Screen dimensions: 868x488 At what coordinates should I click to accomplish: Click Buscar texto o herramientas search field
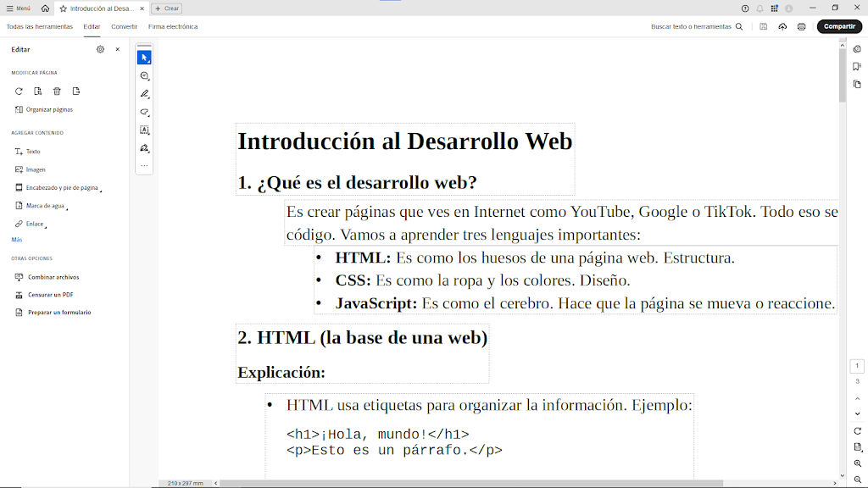pyautogui.click(x=696, y=27)
